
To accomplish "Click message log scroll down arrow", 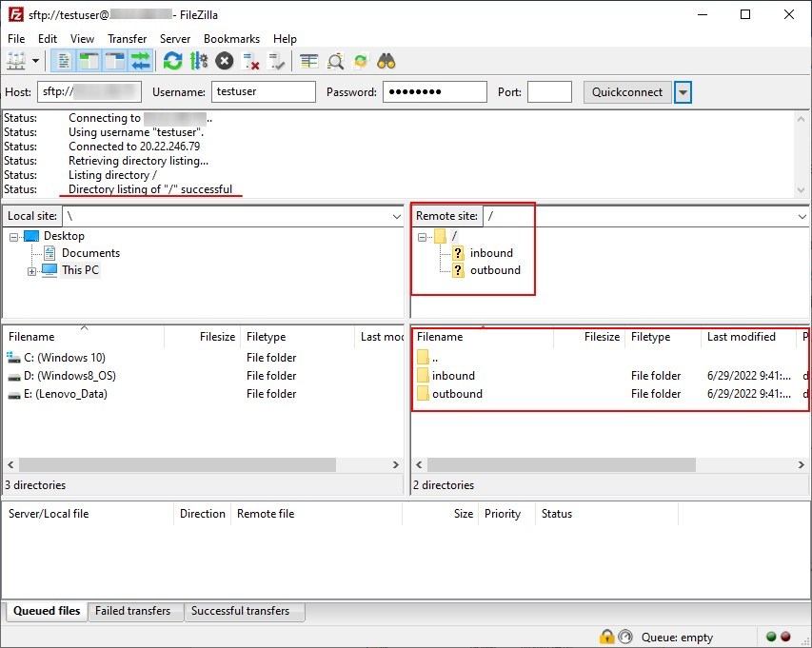I will [802, 190].
